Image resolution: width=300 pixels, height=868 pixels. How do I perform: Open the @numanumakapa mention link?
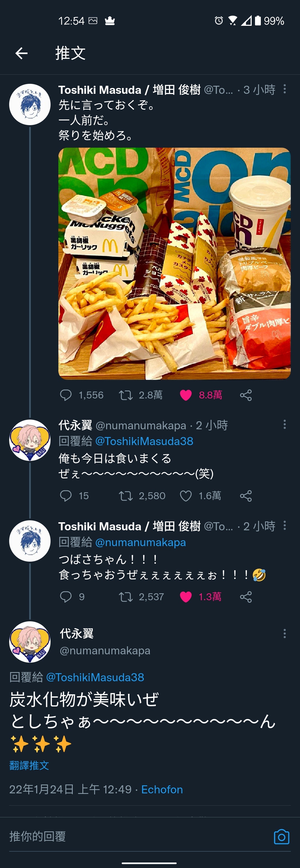(140, 542)
